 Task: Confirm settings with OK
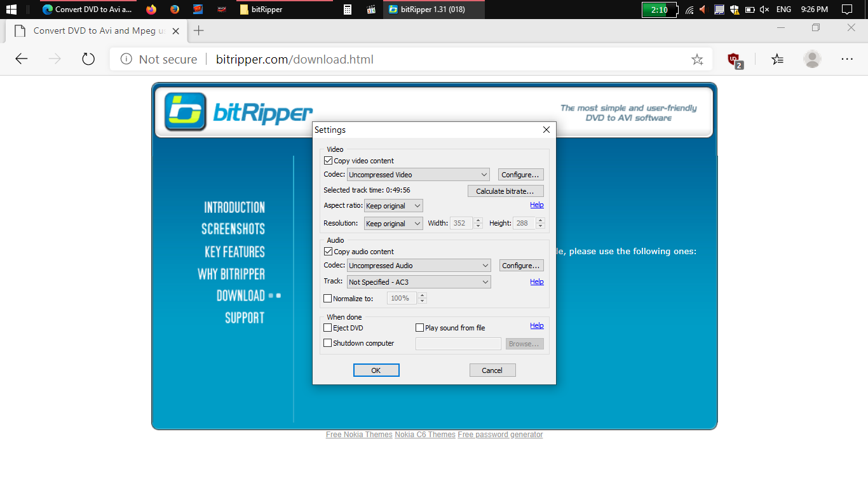tap(376, 370)
